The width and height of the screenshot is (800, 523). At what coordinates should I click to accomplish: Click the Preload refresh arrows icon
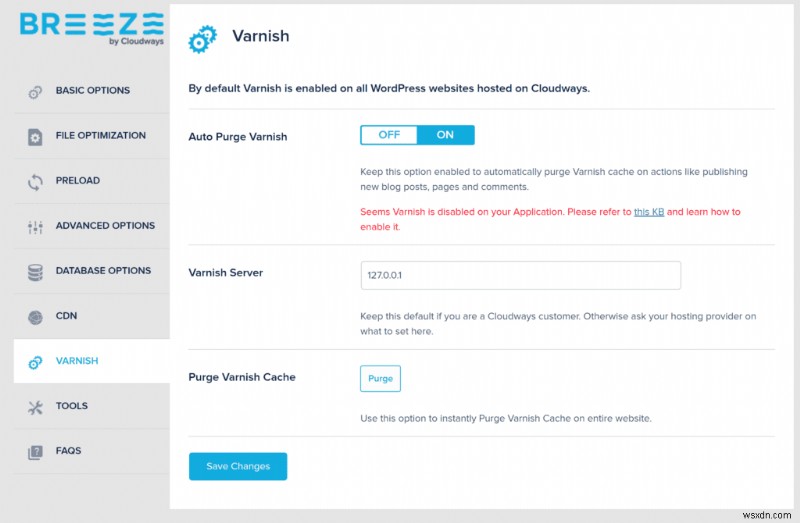[x=35, y=182]
